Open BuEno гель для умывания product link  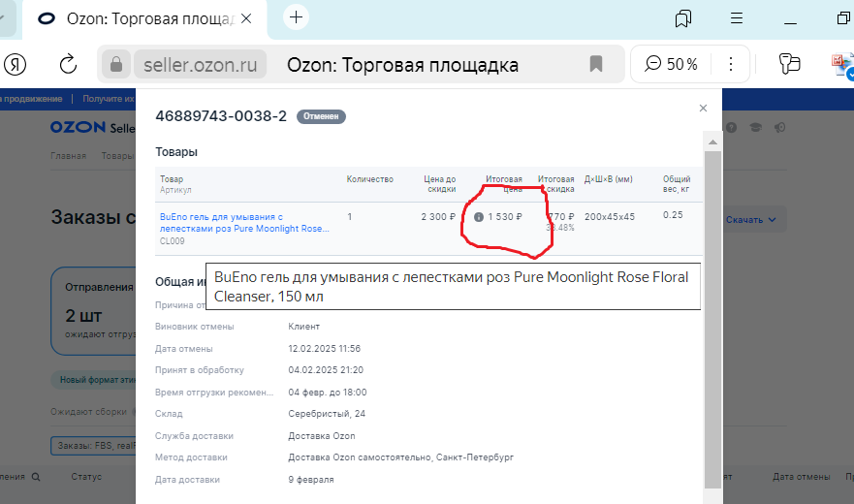[244, 222]
